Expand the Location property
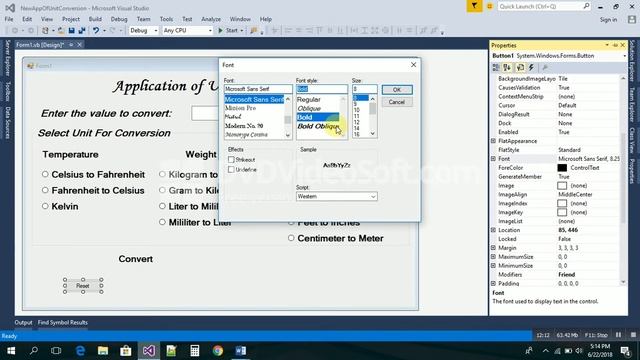 tap(493, 230)
